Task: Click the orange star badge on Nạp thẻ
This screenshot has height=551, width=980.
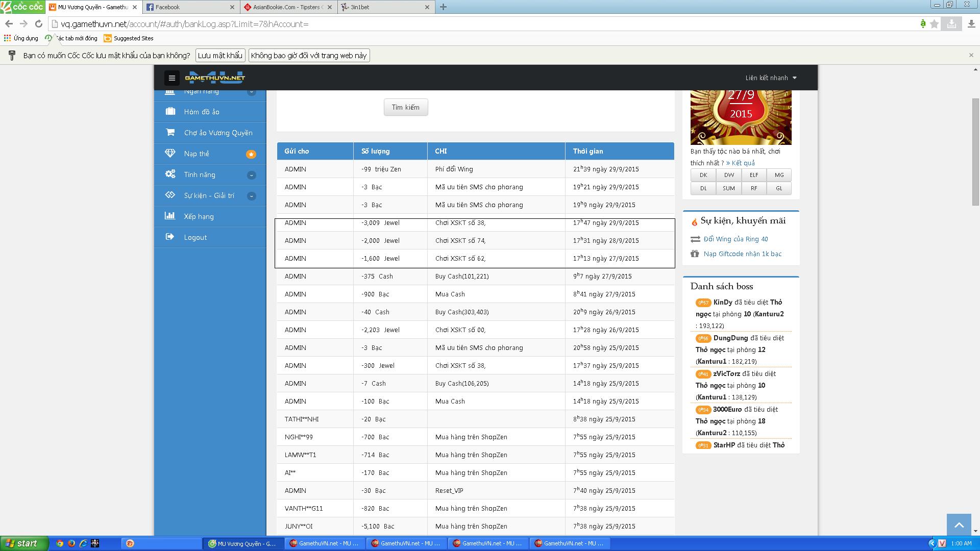Action: (x=251, y=154)
